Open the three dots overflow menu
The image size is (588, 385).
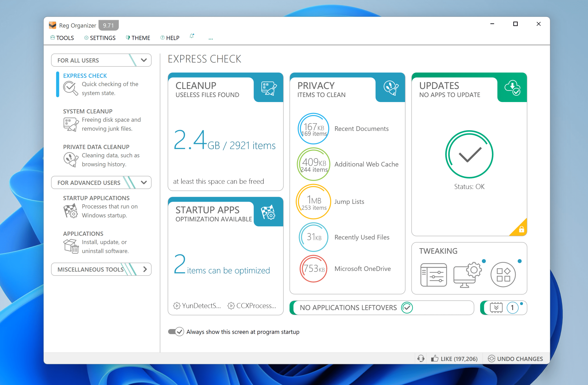pos(210,38)
